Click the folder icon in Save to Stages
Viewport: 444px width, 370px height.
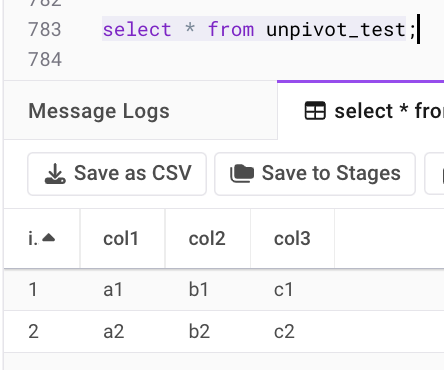242,174
